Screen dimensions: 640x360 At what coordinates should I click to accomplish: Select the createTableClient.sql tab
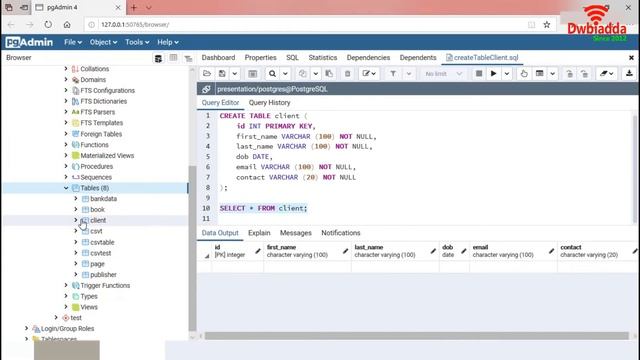[482, 58]
